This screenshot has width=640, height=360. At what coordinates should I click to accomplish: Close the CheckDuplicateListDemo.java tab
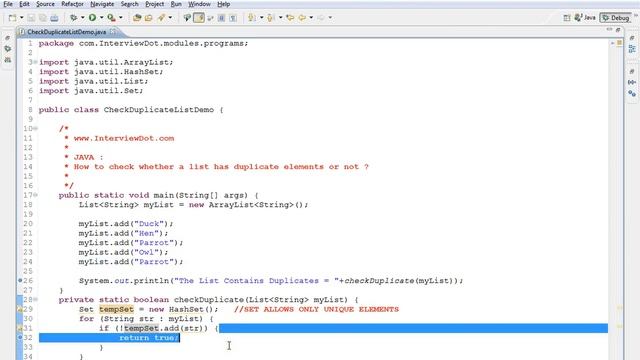(112, 31)
